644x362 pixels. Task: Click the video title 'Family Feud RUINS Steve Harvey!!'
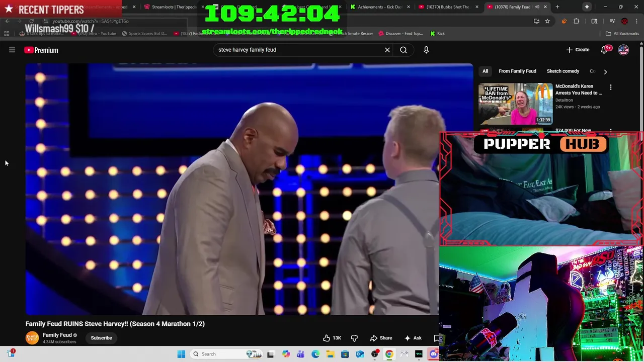(115, 324)
